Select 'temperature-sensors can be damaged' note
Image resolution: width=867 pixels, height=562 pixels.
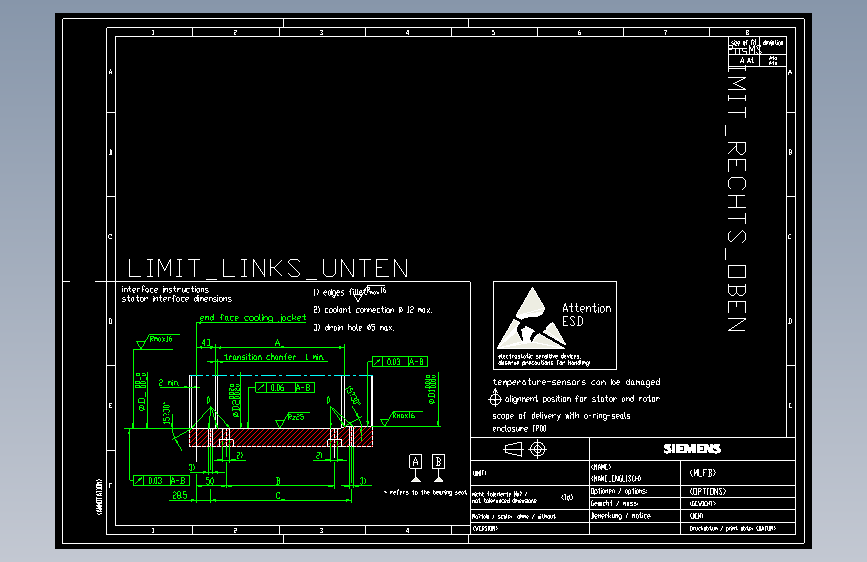576,382
